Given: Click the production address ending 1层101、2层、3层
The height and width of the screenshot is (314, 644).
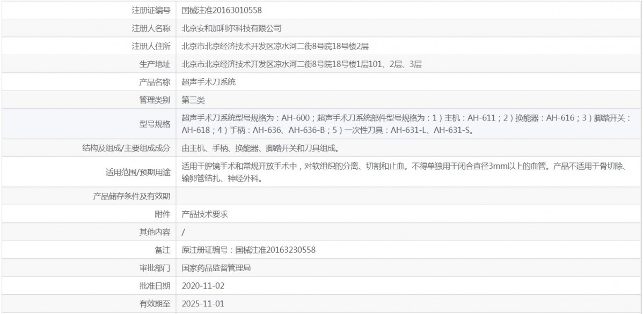Looking at the screenshot, I should (302, 64).
